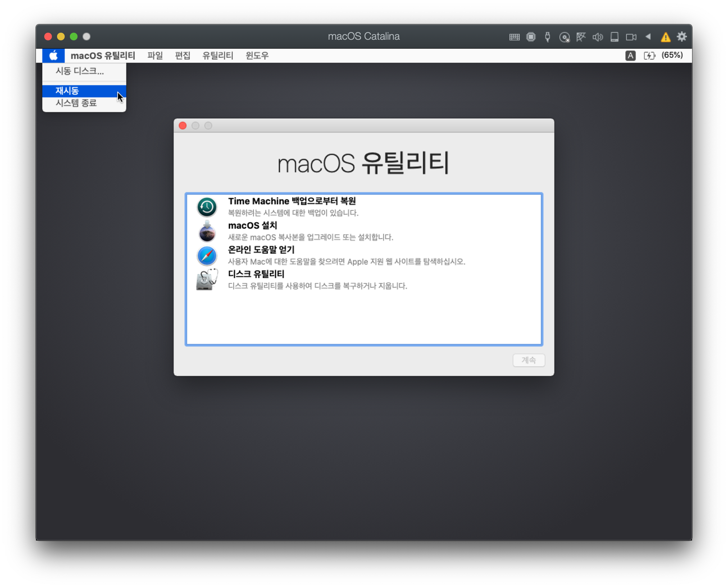Screen dimensions: 728x588
Task: Click the yellow minimize button of the macOS Catalina window
Action: pos(61,37)
